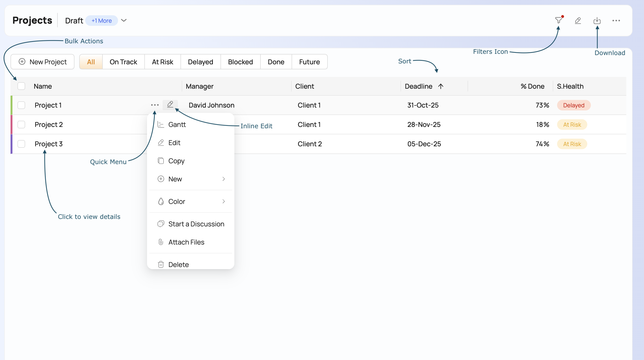Open the filters funnel icon
644x360 pixels.
[558, 20]
